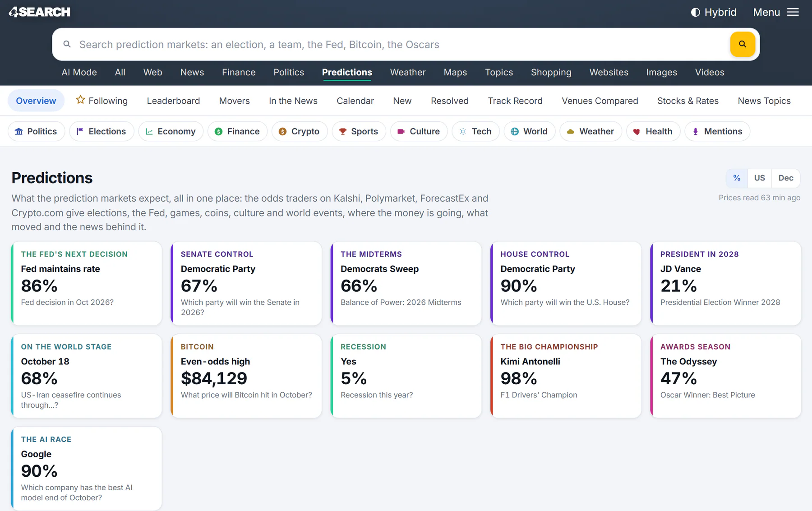Click the magnifier icon inside the search box
This screenshot has height=511, width=812.
[x=67, y=44]
